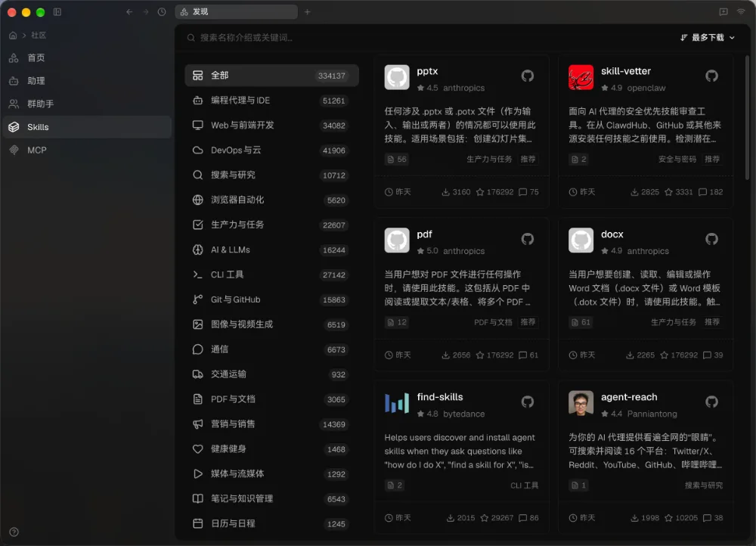This screenshot has width=756, height=546.
Task: Filter by Web 与前端开发 category
Action: pyautogui.click(x=271, y=126)
